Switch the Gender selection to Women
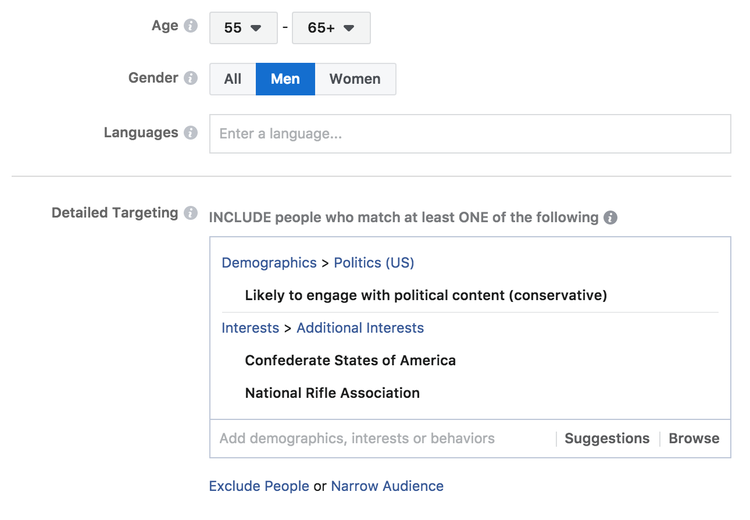 coord(355,79)
